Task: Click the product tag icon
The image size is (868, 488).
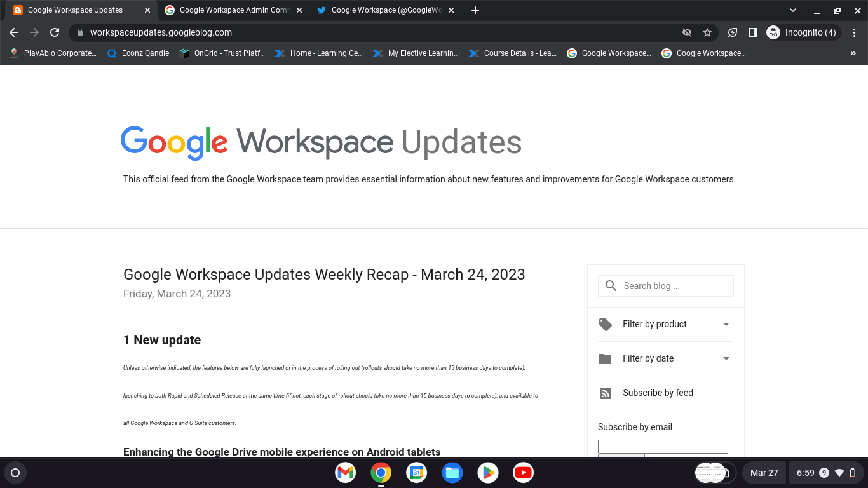Action: click(x=606, y=325)
